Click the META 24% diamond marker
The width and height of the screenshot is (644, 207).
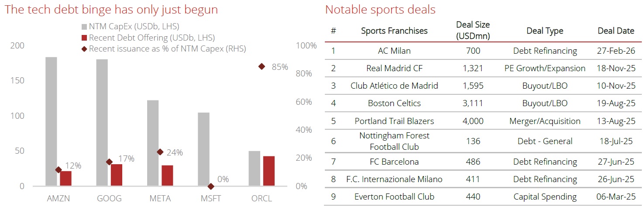[x=160, y=152]
